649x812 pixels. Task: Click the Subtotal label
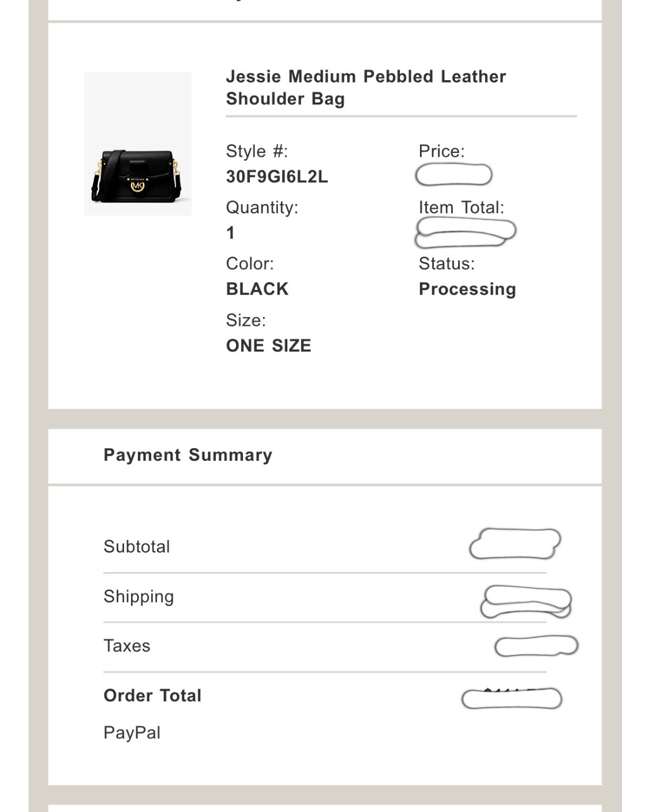point(137,547)
